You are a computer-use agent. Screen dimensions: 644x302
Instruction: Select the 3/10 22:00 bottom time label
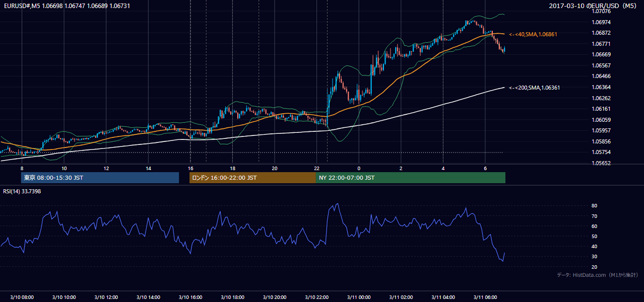point(317,297)
